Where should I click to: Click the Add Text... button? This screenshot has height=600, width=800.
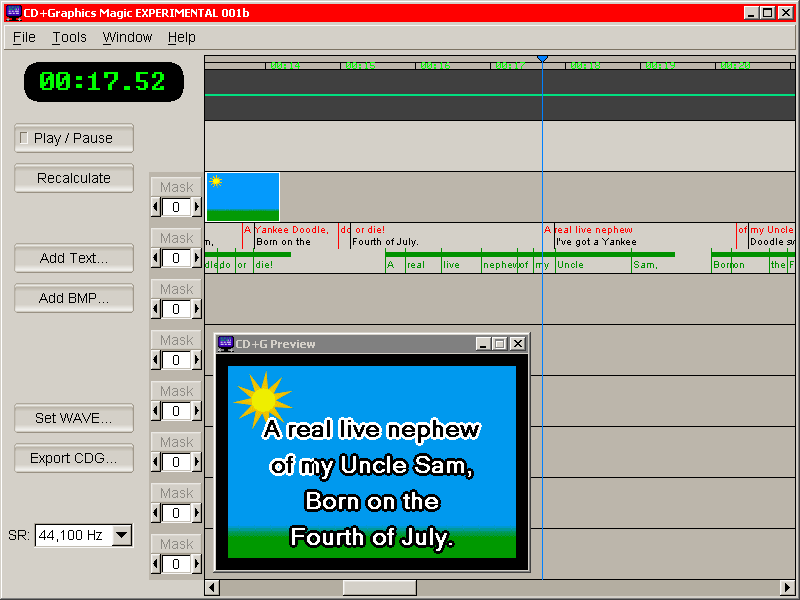click(x=74, y=258)
